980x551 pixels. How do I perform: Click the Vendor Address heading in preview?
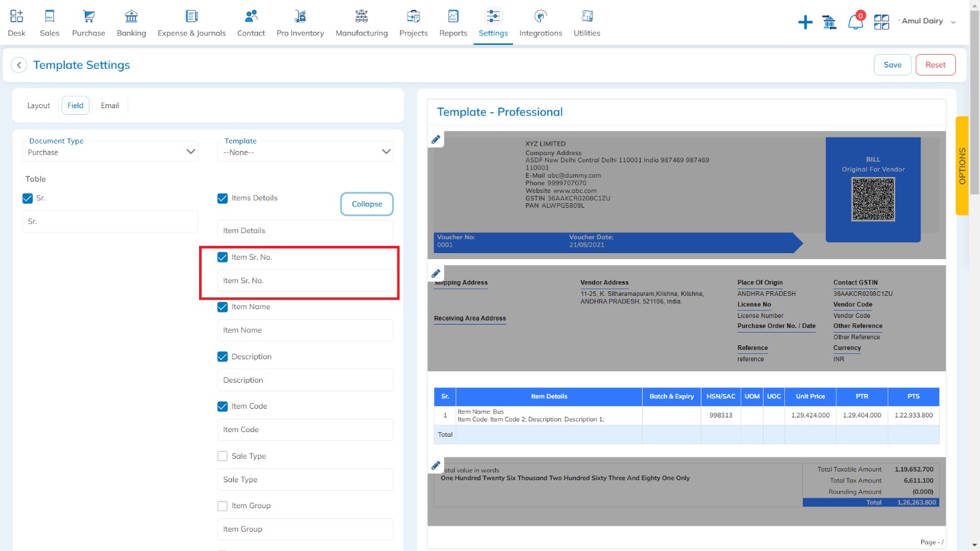click(x=605, y=283)
